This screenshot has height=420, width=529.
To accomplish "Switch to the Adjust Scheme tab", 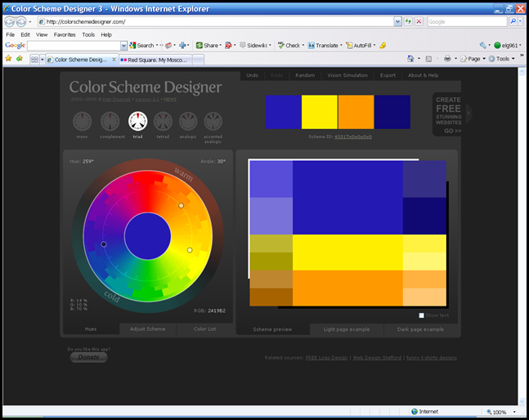I will pyautogui.click(x=148, y=329).
